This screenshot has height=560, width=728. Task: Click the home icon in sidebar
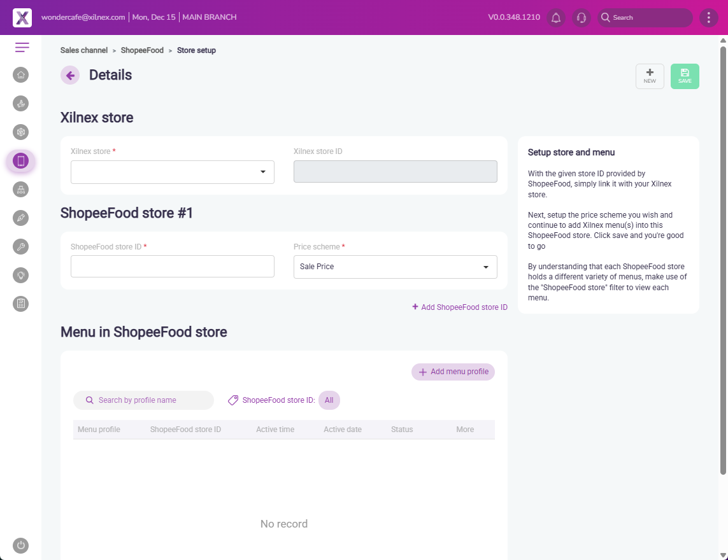click(21, 75)
